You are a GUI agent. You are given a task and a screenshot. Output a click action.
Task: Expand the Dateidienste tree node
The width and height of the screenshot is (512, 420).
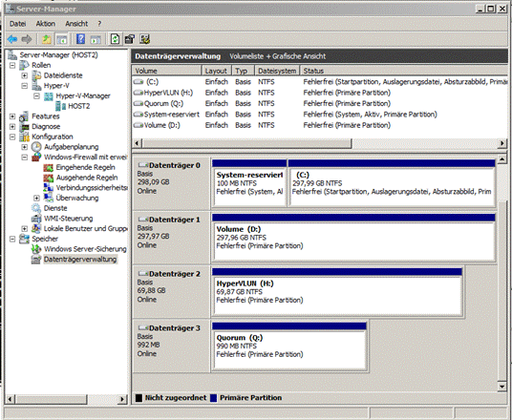coord(25,75)
